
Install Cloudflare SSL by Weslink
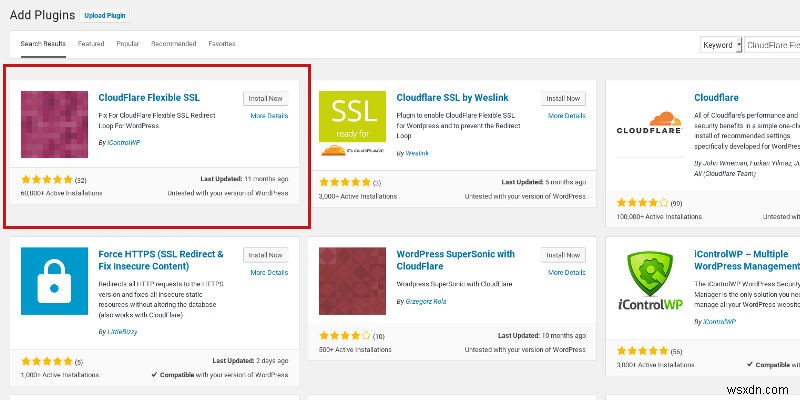[x=563, y=98]
